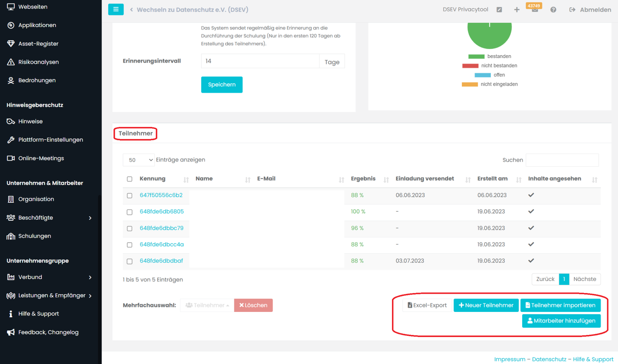Click the Nächste pagination button
Image resolution: width=618 pixels, height=364 pixels.
tap(585, 279)
